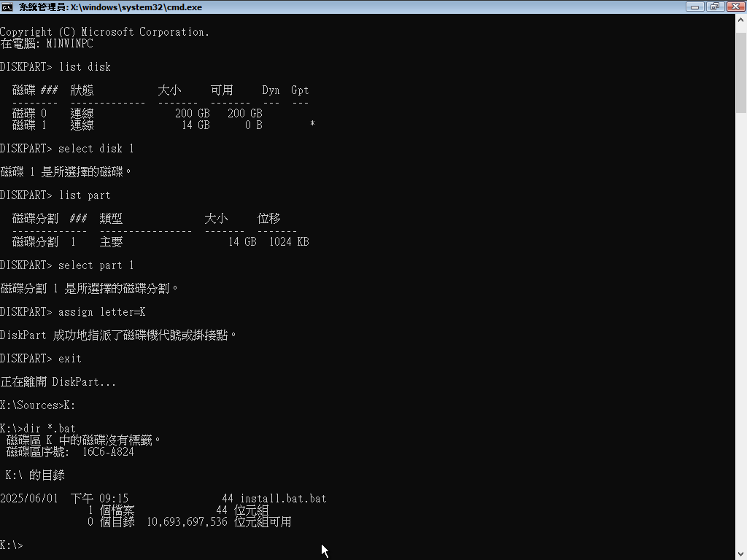Viewport: 747px width, 560px height.
Task: Restore down the cmd.exe window
Action: coord(714,7)
